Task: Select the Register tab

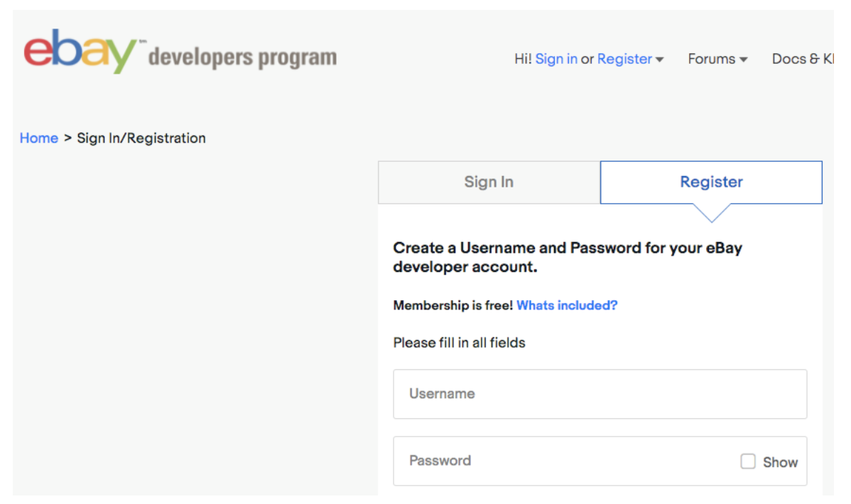Action: tap(711, 182)
